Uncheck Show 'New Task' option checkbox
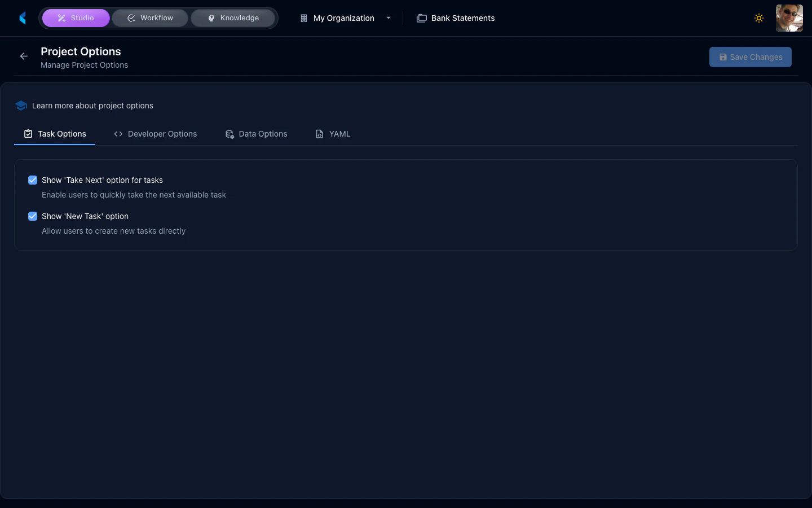Viewport: 812px width, 508px height. tap(33, 216)
